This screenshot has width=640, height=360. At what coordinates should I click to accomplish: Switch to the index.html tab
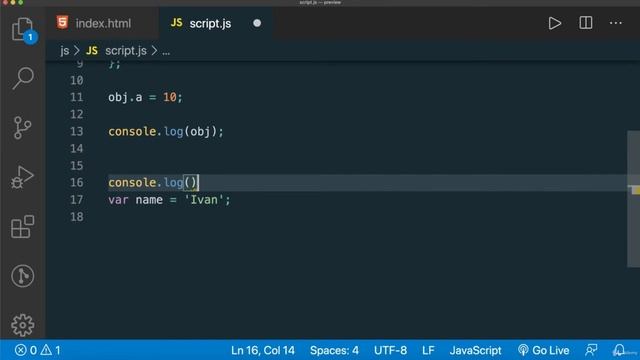click(102, 23)
